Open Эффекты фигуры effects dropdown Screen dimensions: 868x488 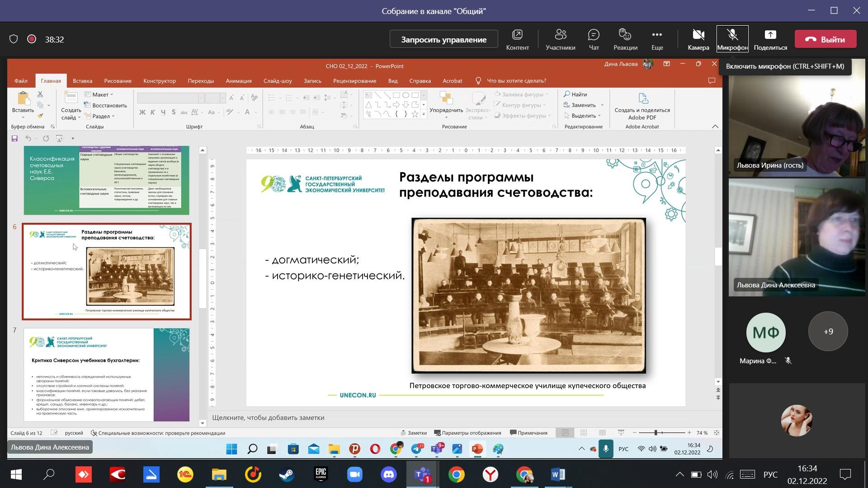click(x=523, y=116)
